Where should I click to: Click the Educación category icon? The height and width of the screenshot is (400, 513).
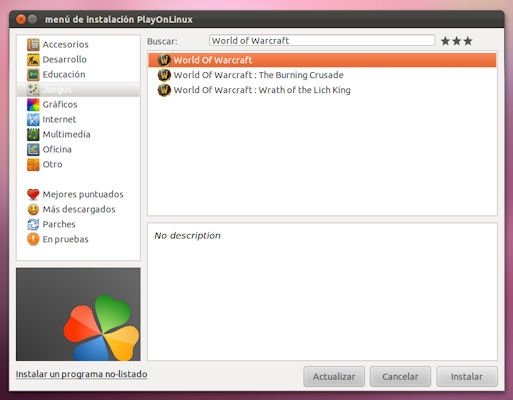[x=33, y=75]
